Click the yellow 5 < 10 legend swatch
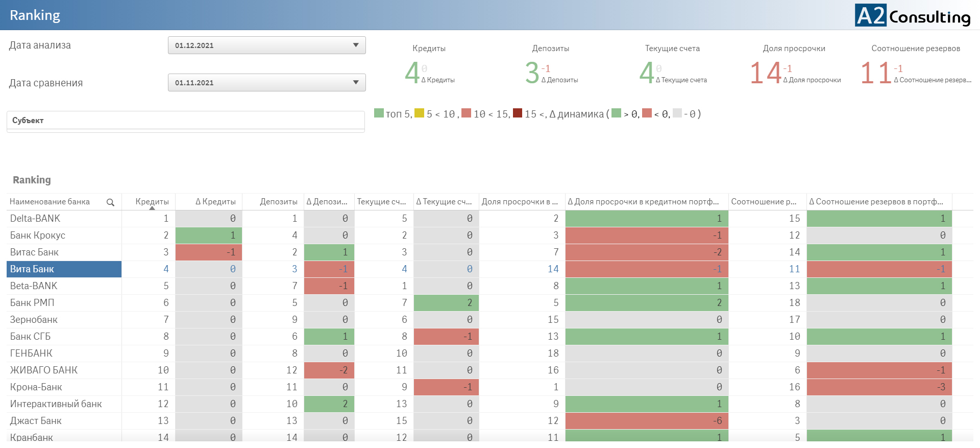Screen dimensions: 980x448 pos(419,113)
